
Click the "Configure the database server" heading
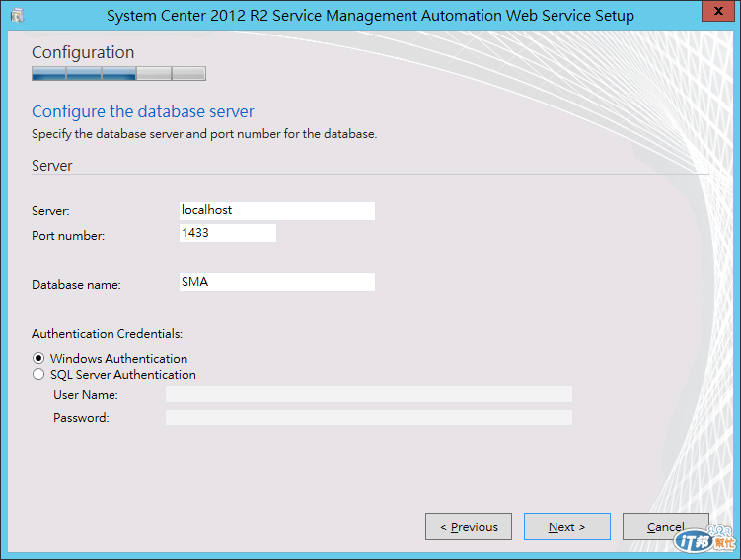(143, 111)
